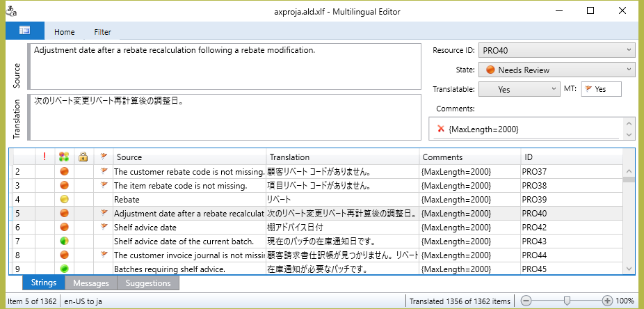644x309 pixels.
Task: Click the red X beside MaxLength comment
Action: [x=440, y=129]
